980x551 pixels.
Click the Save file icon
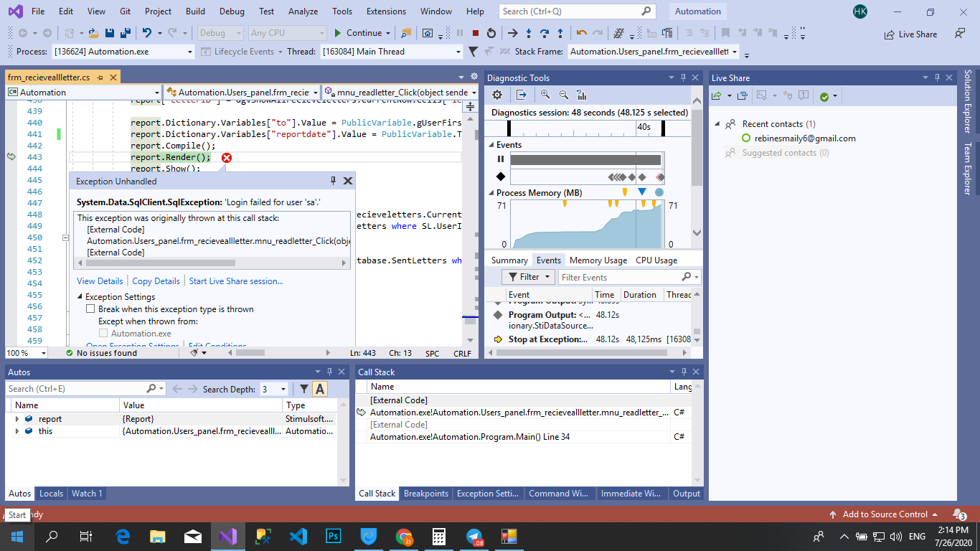pyautogui.click(x=109, y=33)
